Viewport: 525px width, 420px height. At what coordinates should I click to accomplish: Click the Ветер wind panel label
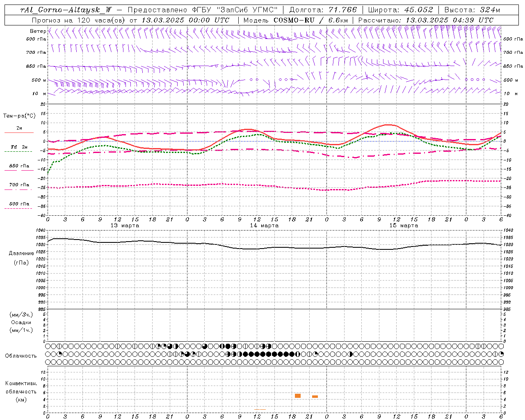pyautogui.click(x=38, y=31)
